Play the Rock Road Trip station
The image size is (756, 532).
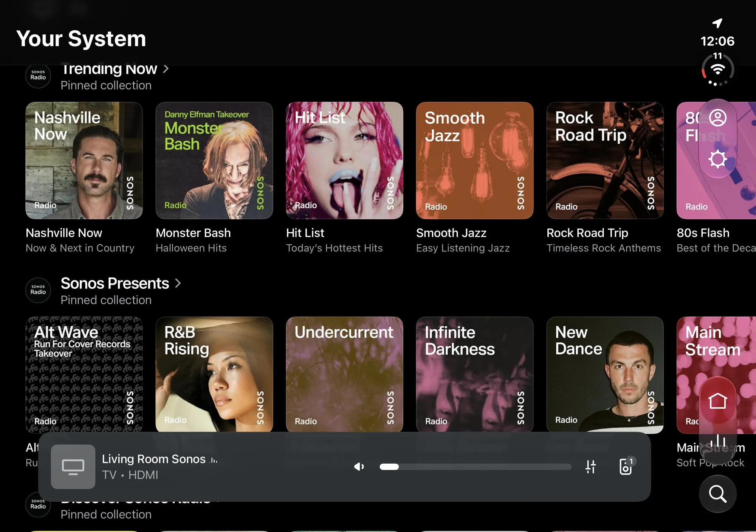click(605, 160)
